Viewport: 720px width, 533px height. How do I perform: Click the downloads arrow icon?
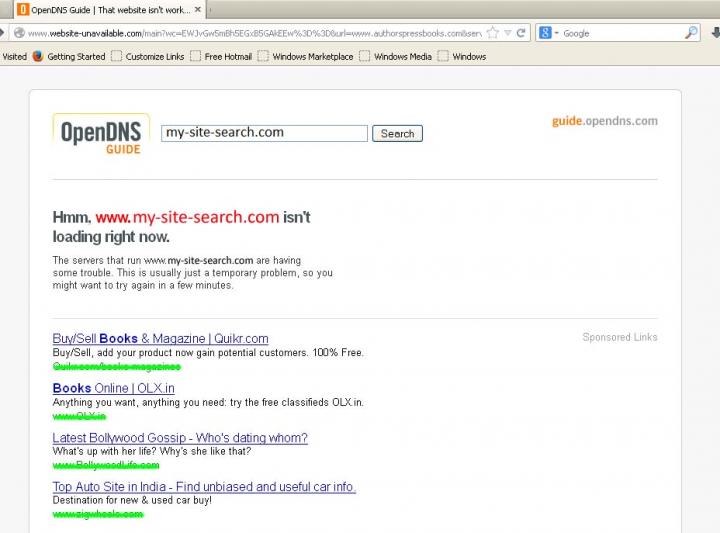[x=712, y=33]
